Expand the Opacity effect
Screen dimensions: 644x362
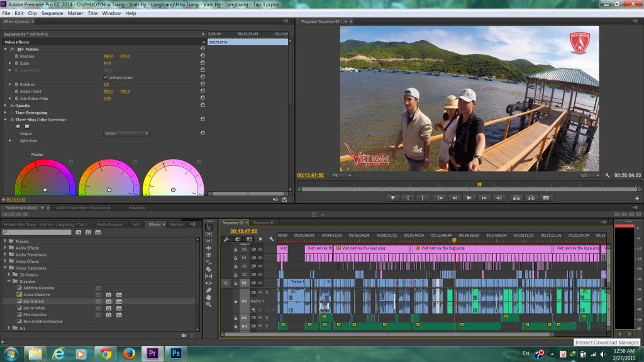(x=6, y=106)
